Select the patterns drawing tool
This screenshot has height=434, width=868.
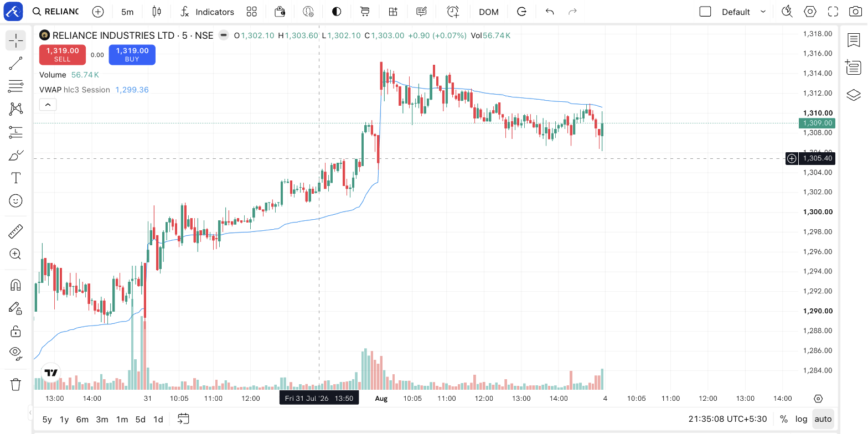[16, 109]
